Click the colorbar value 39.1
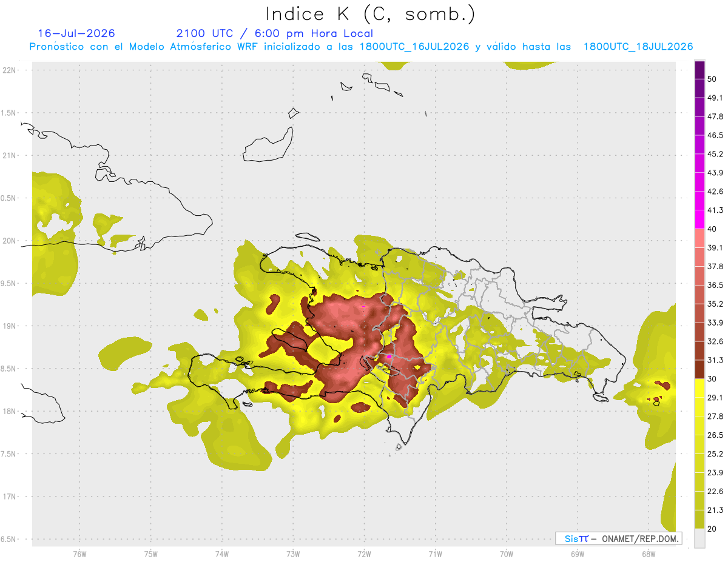 [x=715, y=247]
